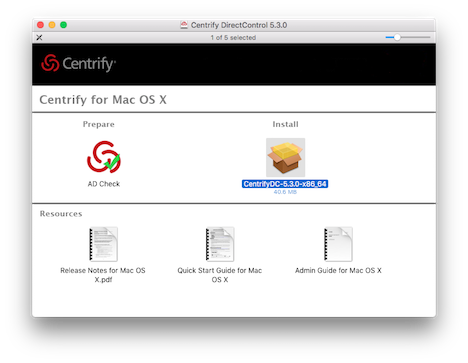Select the Admin Guide for Mac OS X label
Image resolution: width=468 pixels, height=363 pixels.
click(338, 270)
